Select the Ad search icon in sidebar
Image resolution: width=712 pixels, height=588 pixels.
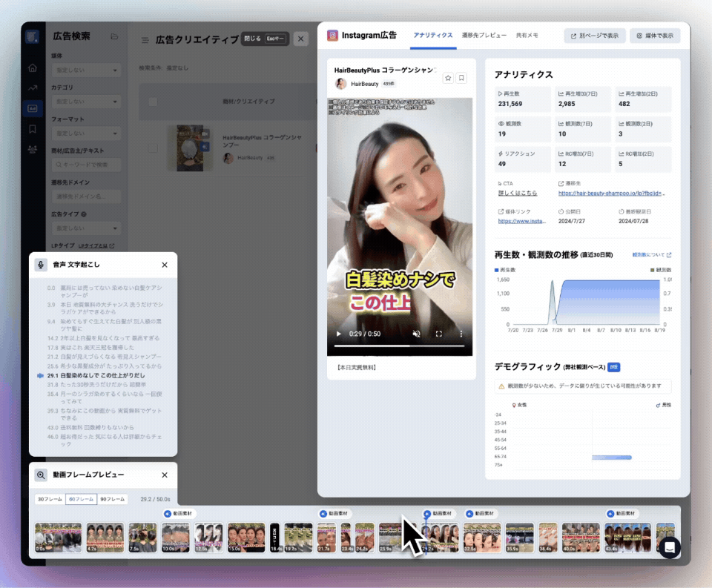[x=32, y=108]
